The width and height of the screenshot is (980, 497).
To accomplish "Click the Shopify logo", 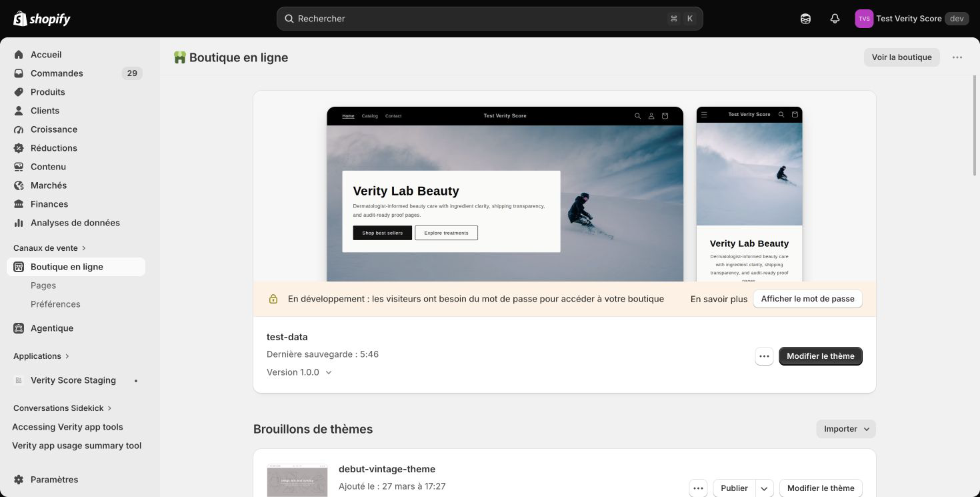I will 42,19.
